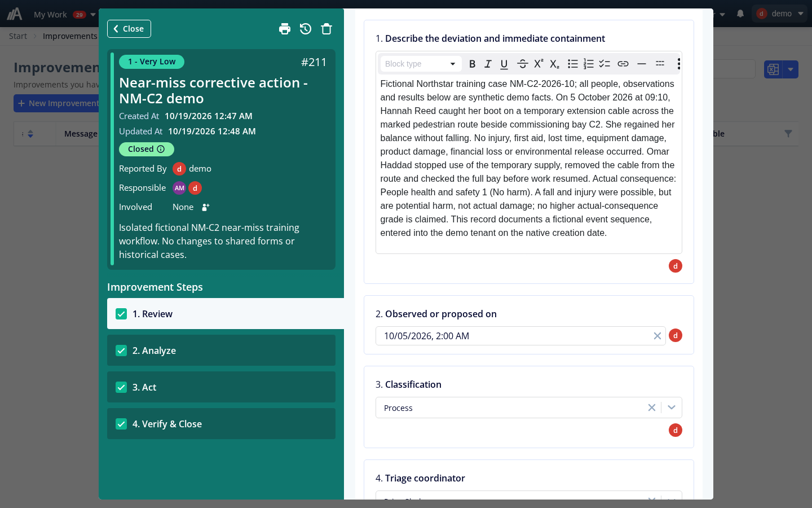Insert a numbered list

click(x=589, y=64)
